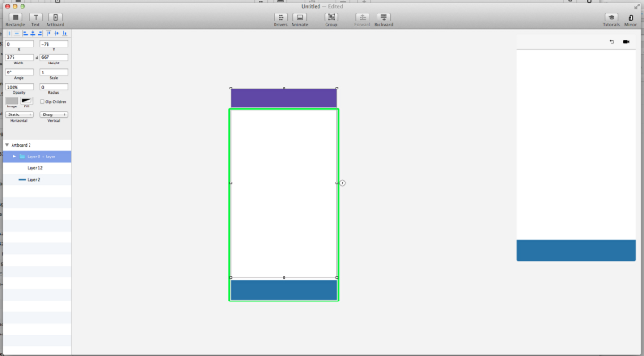
Task: Open Tutorials from toolbar
Action: (x=611, y=17)
